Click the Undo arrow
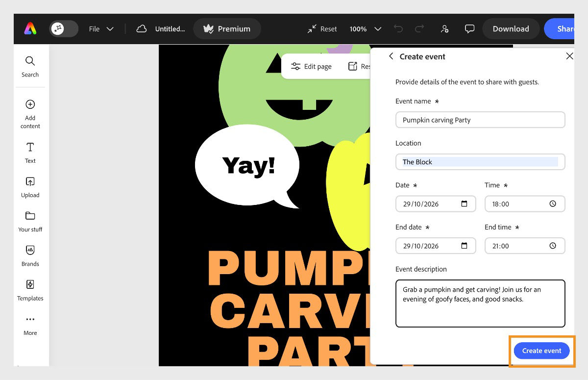588x380 pixels. pyautogui.click(x=398, y=29)
